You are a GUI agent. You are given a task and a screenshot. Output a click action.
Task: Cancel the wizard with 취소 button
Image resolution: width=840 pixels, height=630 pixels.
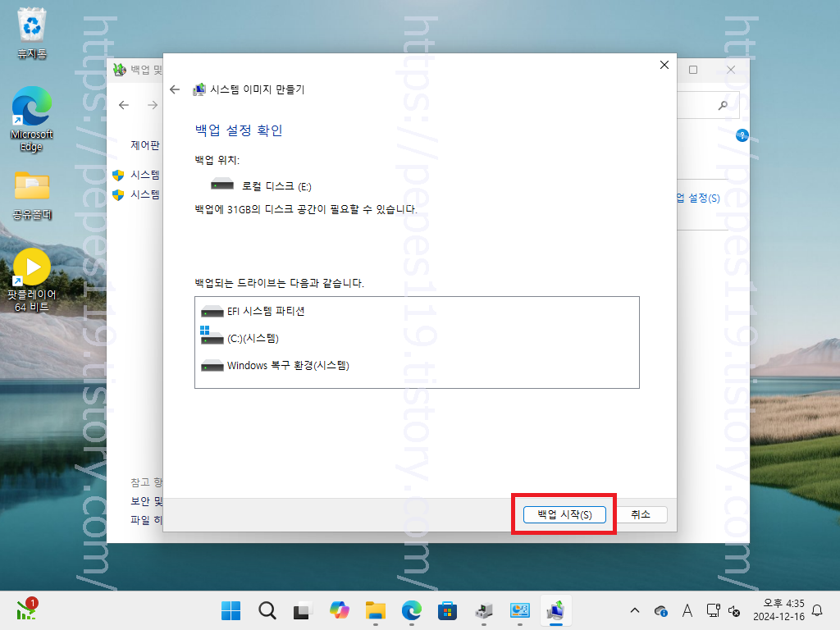641,514
